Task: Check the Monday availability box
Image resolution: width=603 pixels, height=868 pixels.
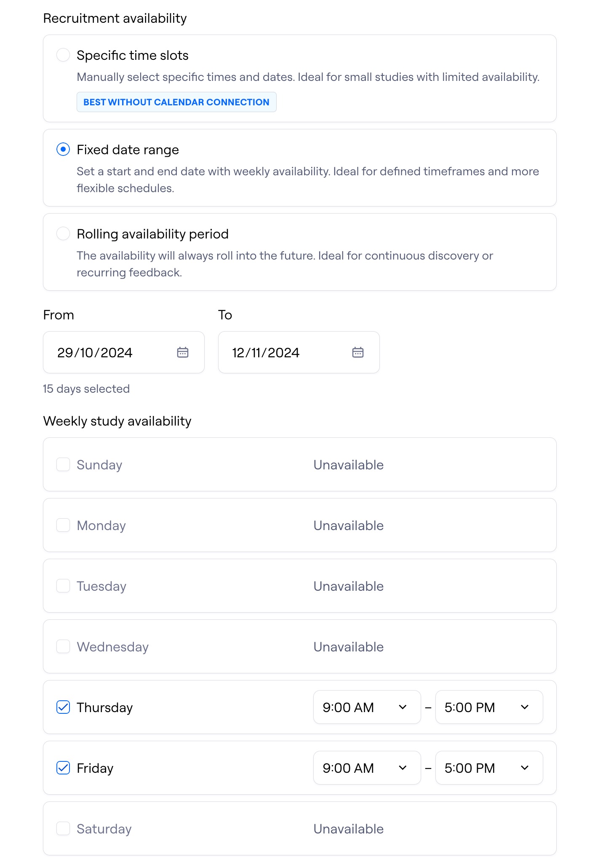Action: pyautogui.click(x=63, y=525)
